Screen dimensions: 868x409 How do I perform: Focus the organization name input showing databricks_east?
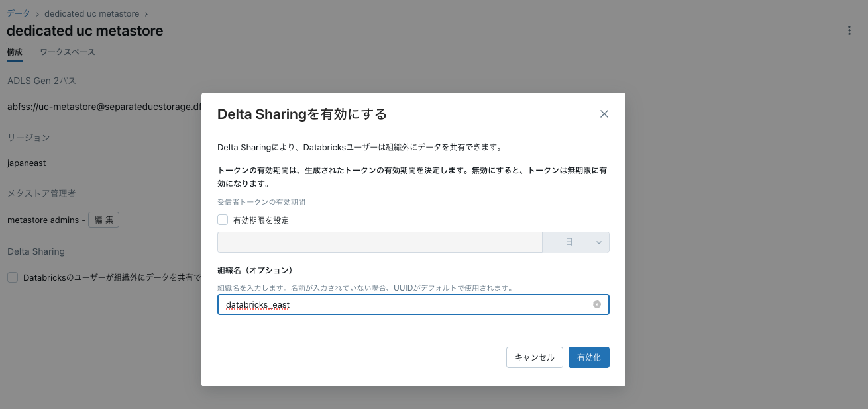tap(398, 304)
